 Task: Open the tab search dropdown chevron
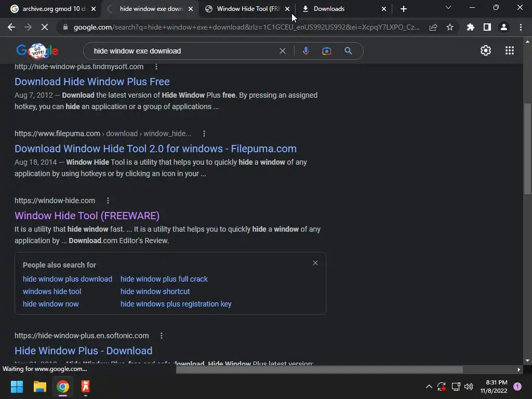tap(448, 7)
